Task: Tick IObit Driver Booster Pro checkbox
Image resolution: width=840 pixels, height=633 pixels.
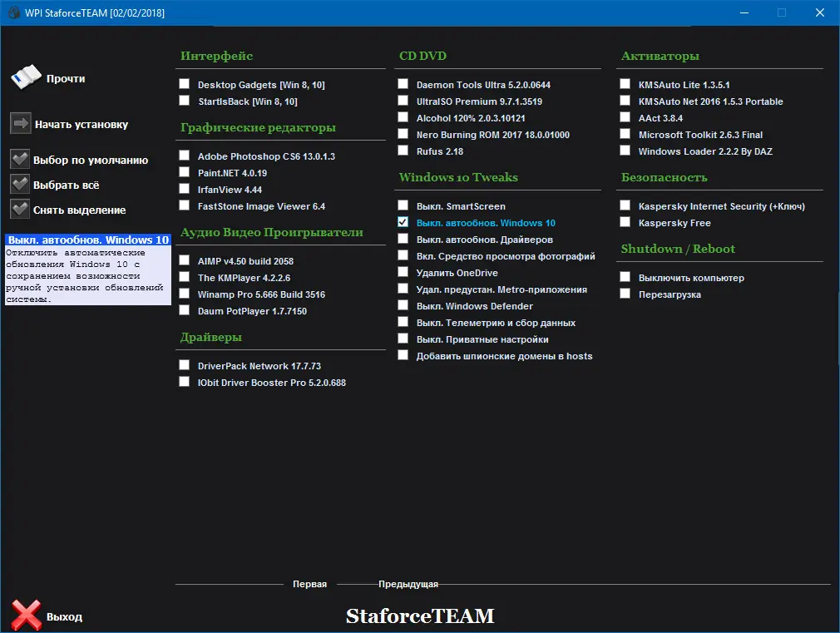Action: click(x=185, y=381)
